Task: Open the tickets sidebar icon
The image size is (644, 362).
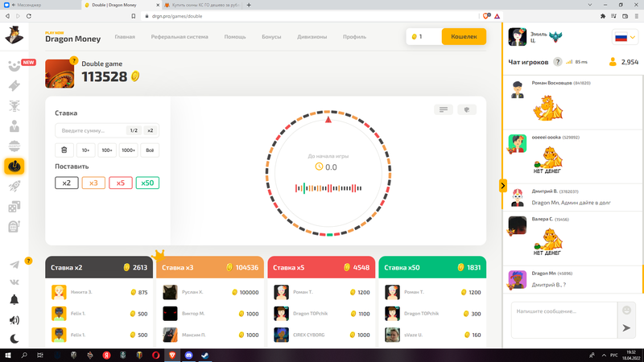Action: coord(14,86)
